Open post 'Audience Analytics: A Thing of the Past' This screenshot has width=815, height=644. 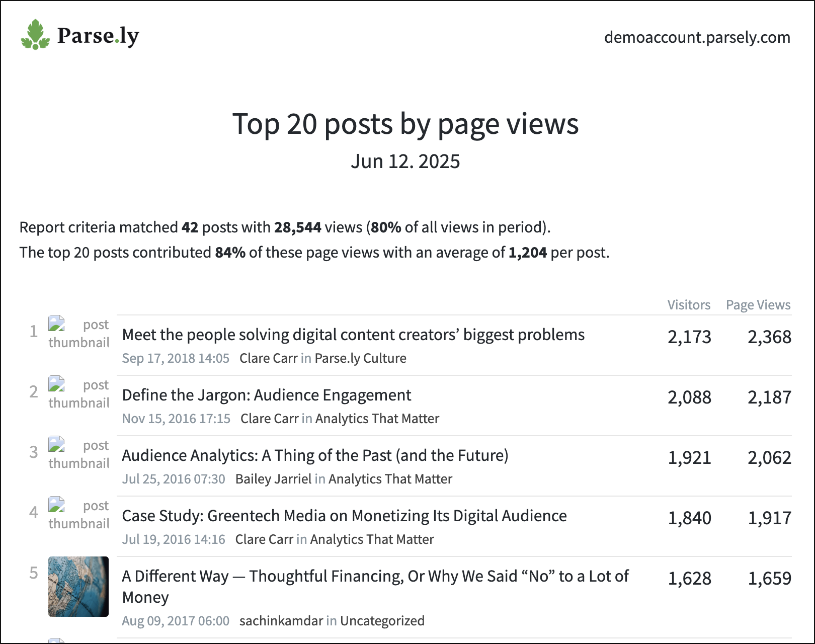click(315, 455)
